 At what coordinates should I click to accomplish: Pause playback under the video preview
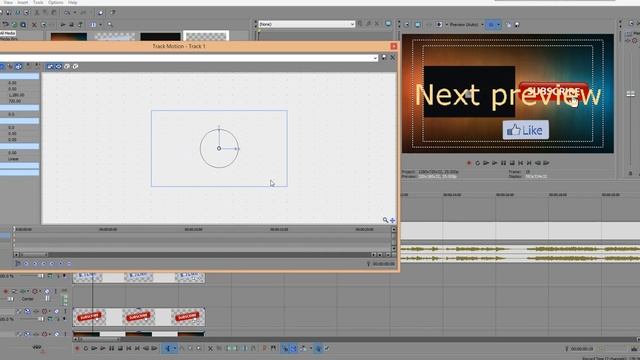click(x=503, y=163)
